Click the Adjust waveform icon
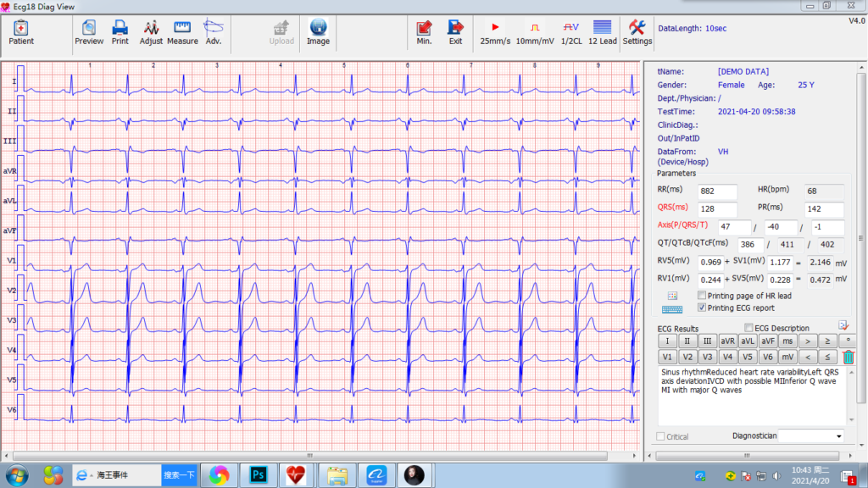 pos(150,33)
